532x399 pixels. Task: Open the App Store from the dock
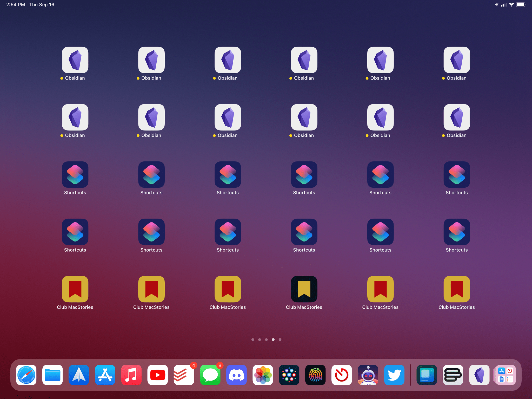(105, 375)
